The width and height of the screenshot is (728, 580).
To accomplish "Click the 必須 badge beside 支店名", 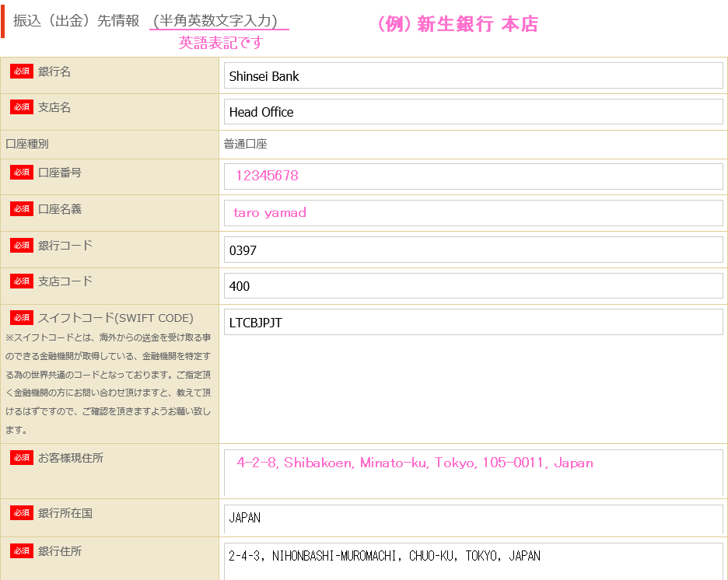I will [x=21, y=107].
